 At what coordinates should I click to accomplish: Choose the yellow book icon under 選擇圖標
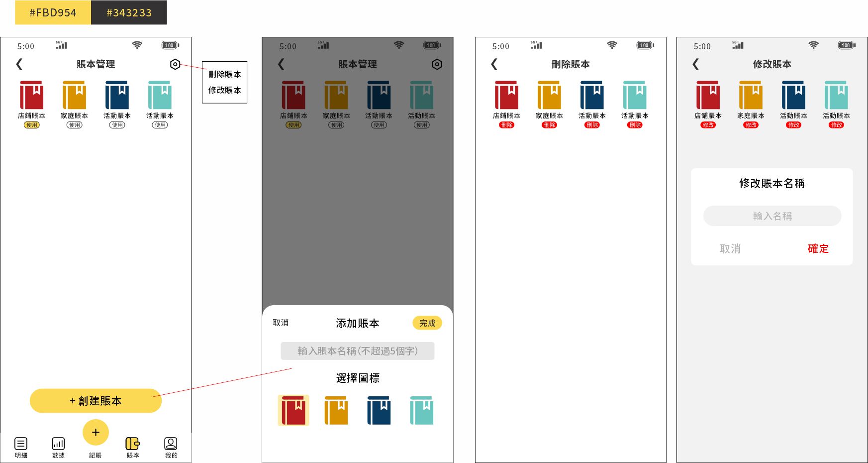336,411
